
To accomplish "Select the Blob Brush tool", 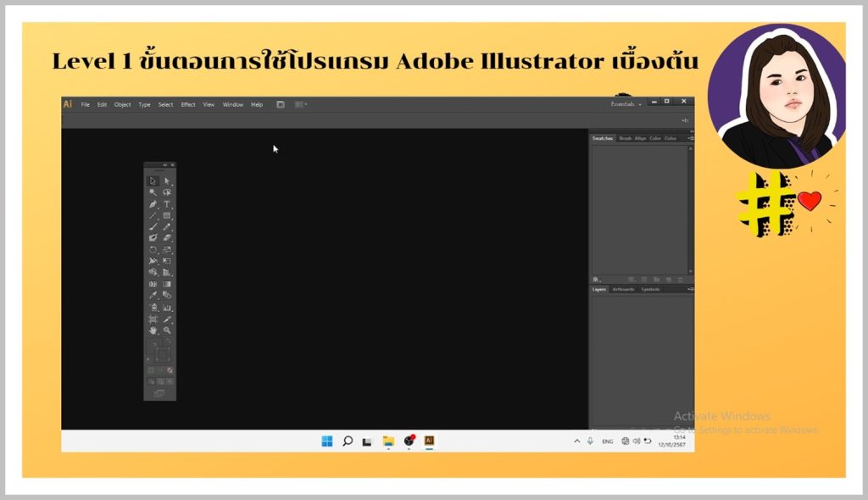I will [x=153, y=237].
